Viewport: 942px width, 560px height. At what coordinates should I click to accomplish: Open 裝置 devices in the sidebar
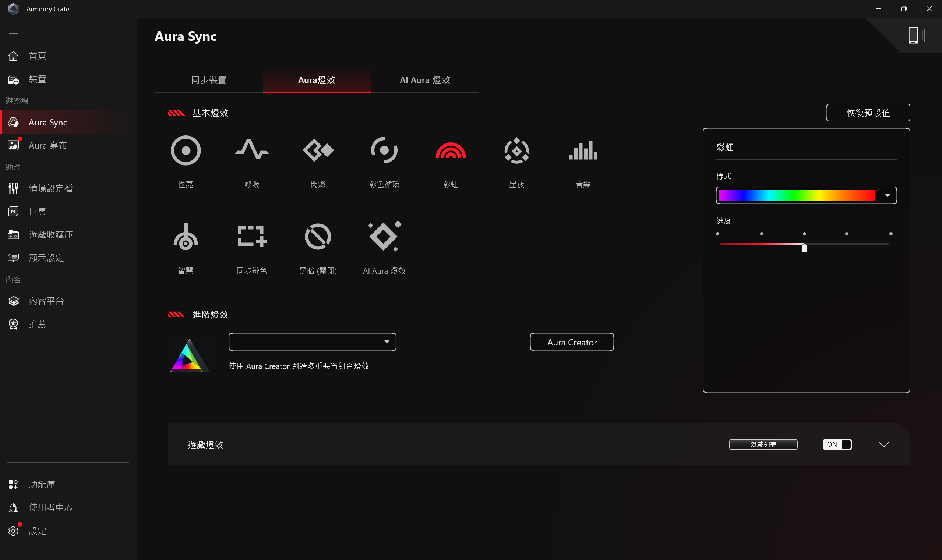tap(68, 79)
